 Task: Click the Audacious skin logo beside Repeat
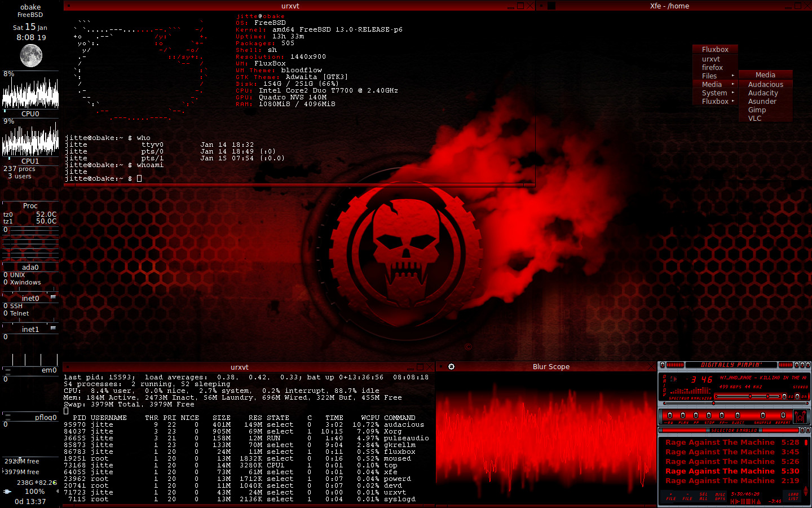[800, 417]
